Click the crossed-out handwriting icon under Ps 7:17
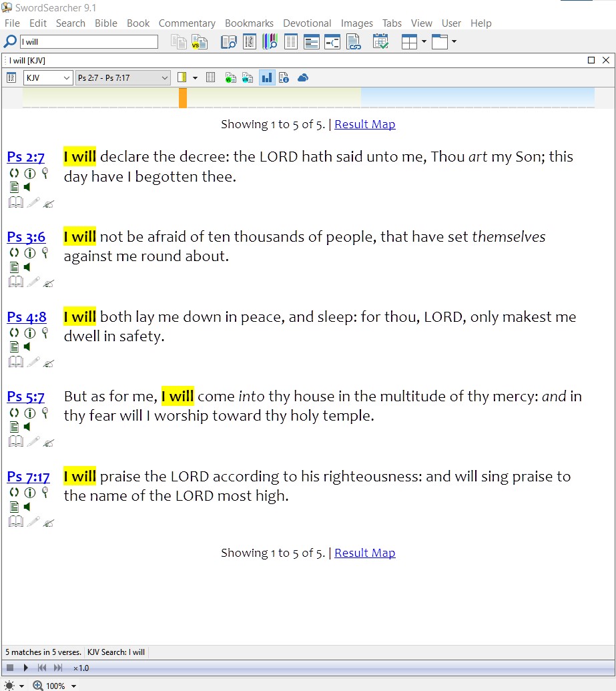Viewport: 616px width, 691px height. click(x=49, y=523)
